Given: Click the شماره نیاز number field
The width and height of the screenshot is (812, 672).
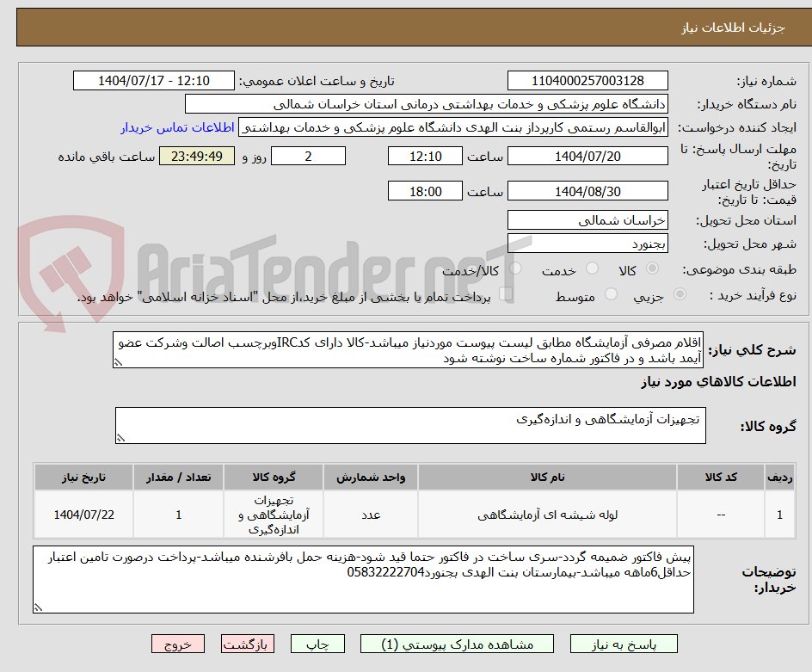Looking at the screenshot, I should click(x=587, y=80).
